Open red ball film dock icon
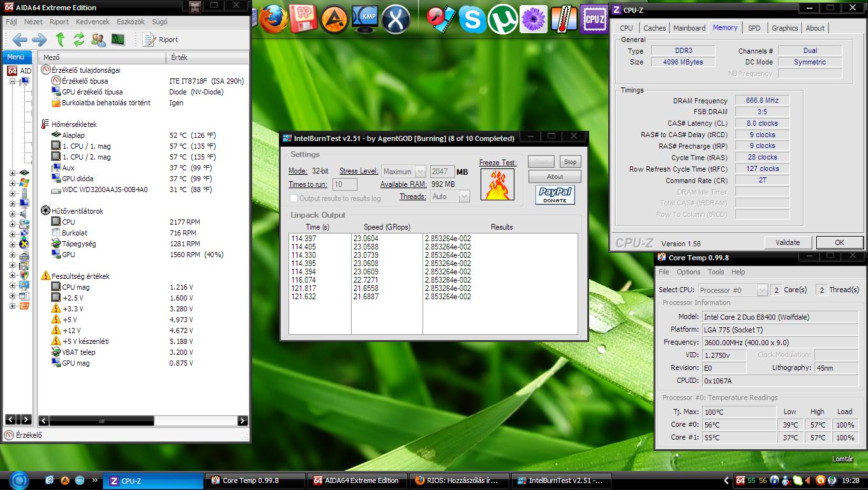 pos(441,19)
